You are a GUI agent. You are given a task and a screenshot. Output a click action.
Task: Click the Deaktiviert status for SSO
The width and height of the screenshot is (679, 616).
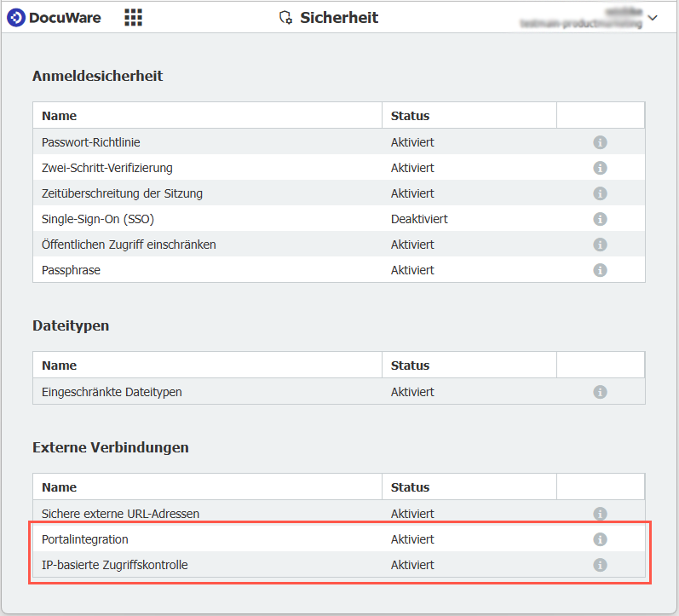419,219
